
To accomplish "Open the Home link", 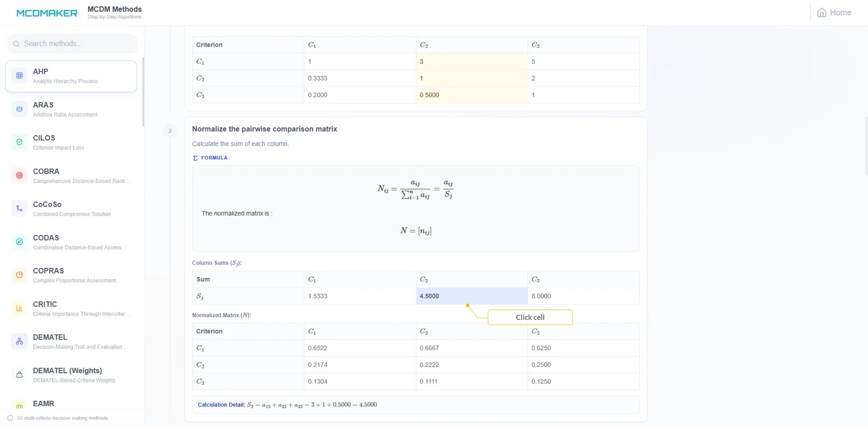I will 834,13.
